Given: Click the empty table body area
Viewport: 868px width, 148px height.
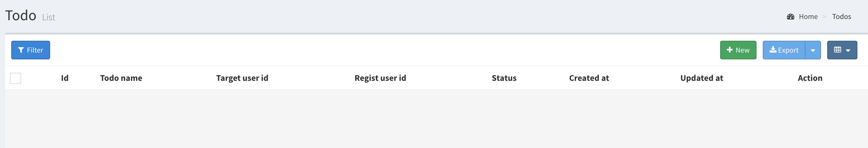Looking at the screenshot, I should 434,118.
